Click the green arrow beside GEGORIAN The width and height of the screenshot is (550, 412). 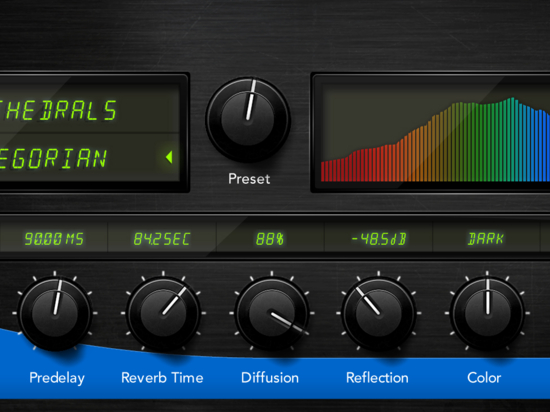(x=169, y=157)
